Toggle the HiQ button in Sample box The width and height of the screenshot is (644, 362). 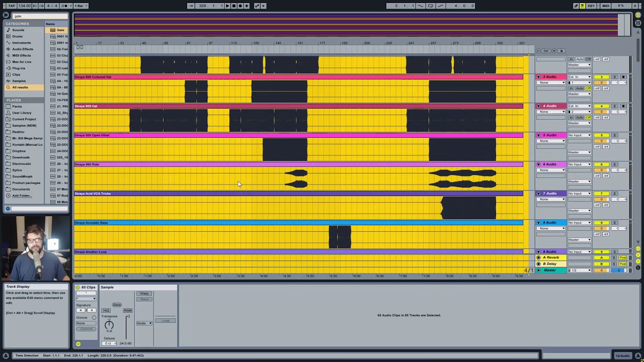click(x=106, y=310)
